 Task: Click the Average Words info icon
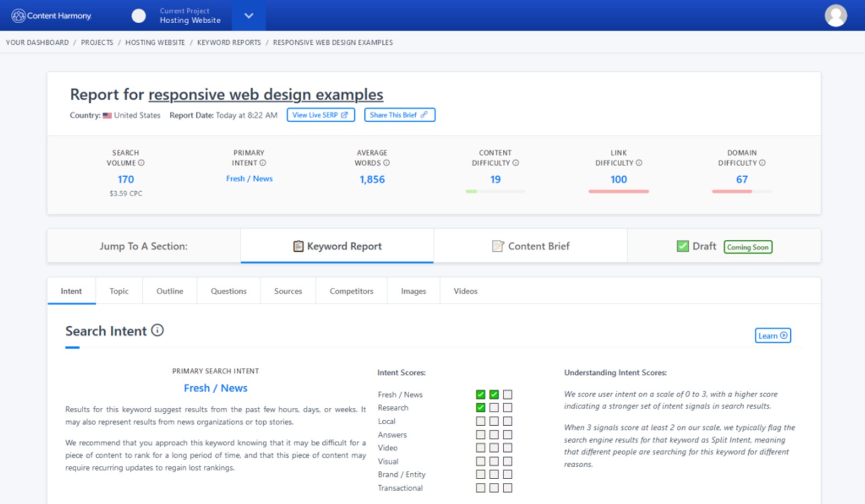(x=387, y=163)
